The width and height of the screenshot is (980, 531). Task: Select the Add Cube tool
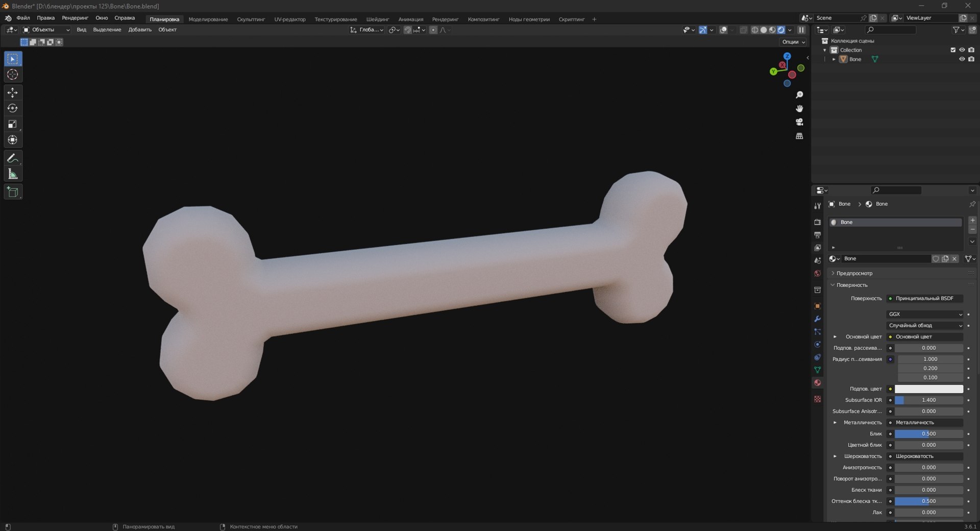pyautogui.click(x=13, y=192)
